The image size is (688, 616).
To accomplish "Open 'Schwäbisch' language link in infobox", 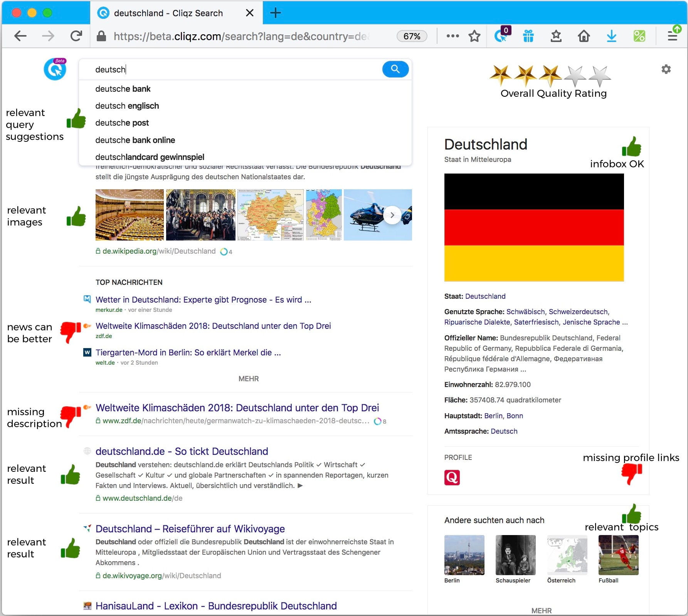I will pyautogui.click(x=525, y=312).
